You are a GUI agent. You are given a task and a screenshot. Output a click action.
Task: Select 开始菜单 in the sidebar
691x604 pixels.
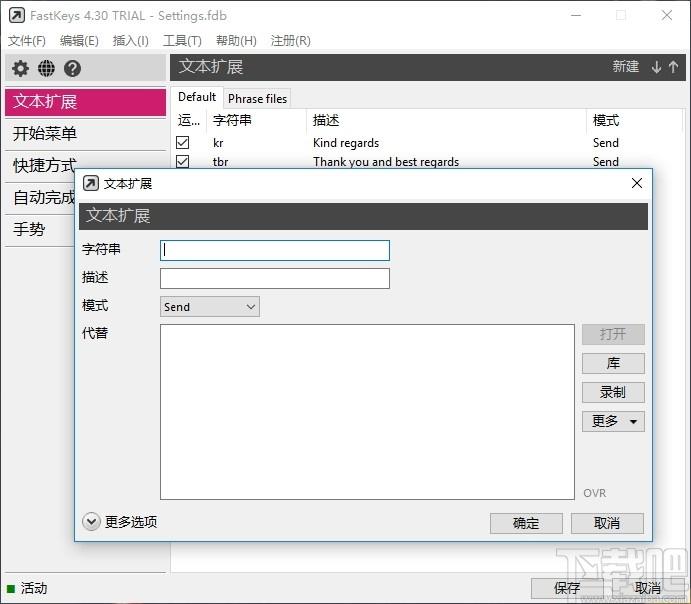(85, 134)
